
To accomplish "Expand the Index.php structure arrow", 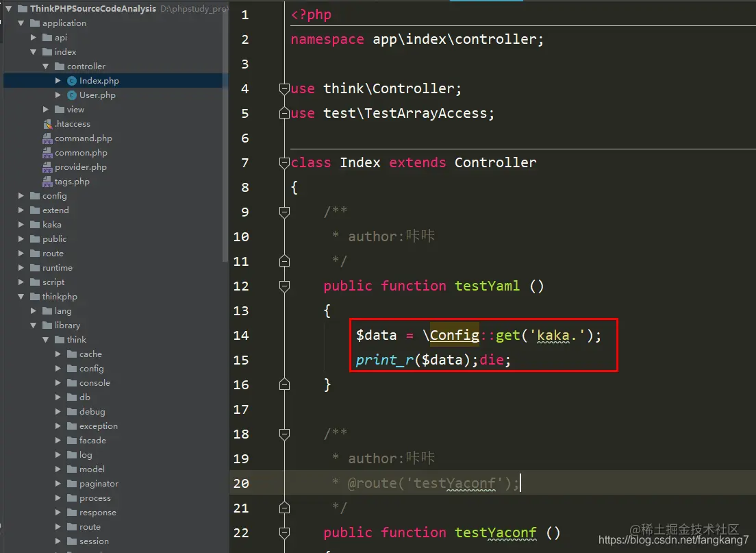I will [58, 81].
